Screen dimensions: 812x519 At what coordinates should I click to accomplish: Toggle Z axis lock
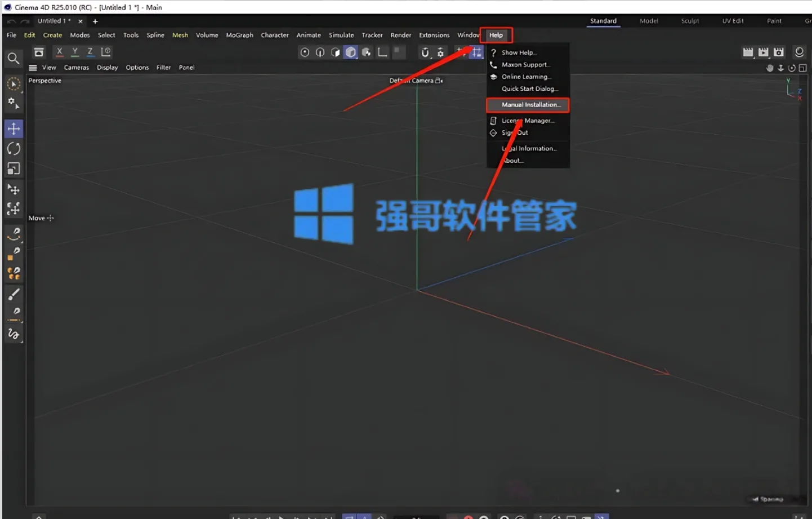click(x=90, y=52)
